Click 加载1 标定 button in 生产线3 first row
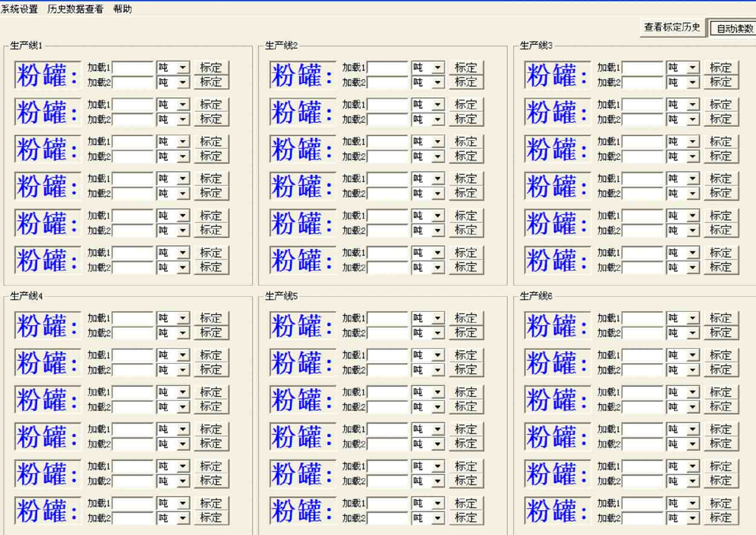The width and height of the screenshot is (756, 535). [721, 68]
